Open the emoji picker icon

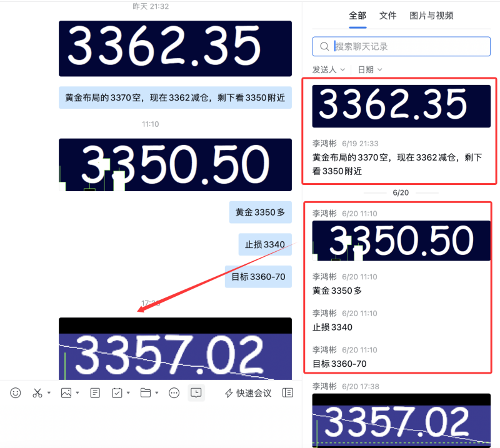[x=15, y=393]
